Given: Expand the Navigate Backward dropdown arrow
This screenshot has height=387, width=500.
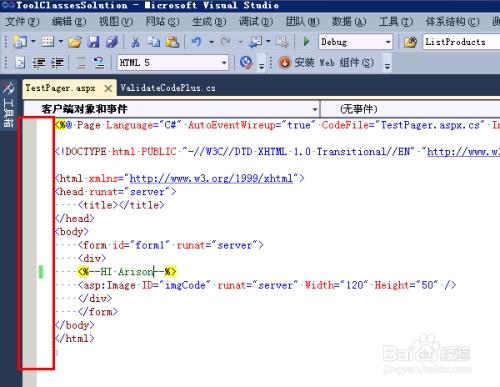Looking at the screenshot, I should coord(268,42).
